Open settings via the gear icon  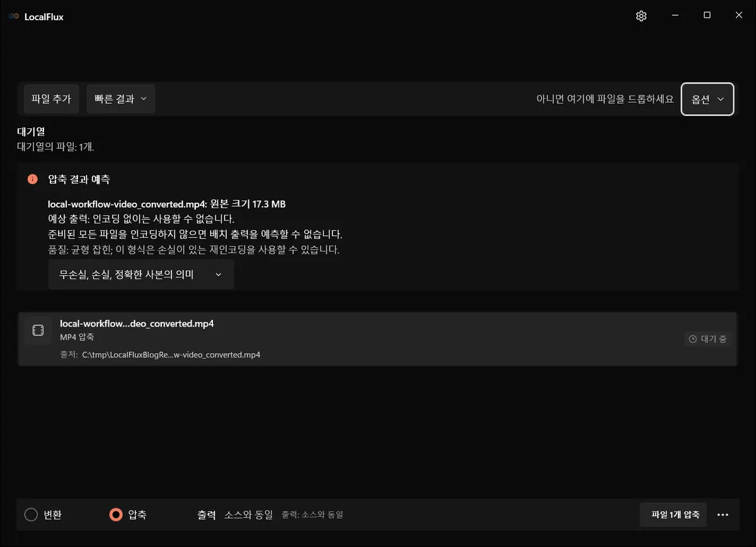pos(641,16)
